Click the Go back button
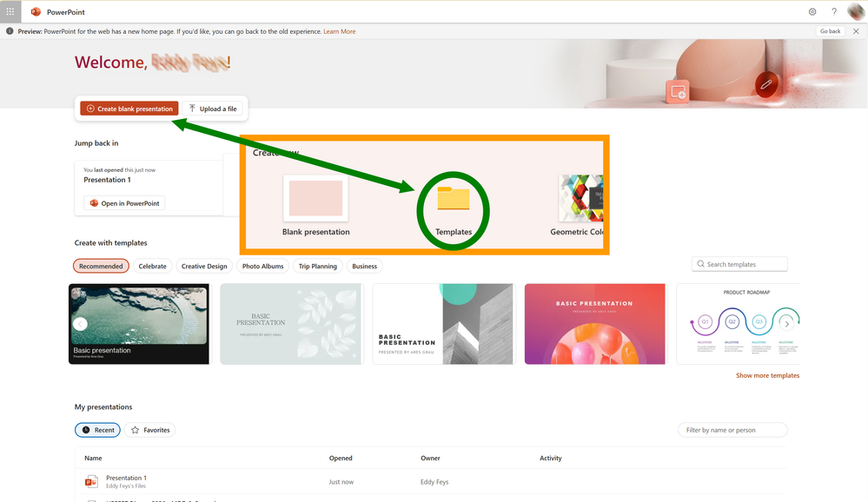 (x=830, y=31)
